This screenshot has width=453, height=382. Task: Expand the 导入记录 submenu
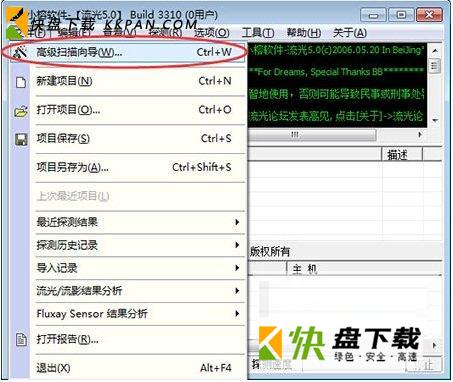click(138, 268)
